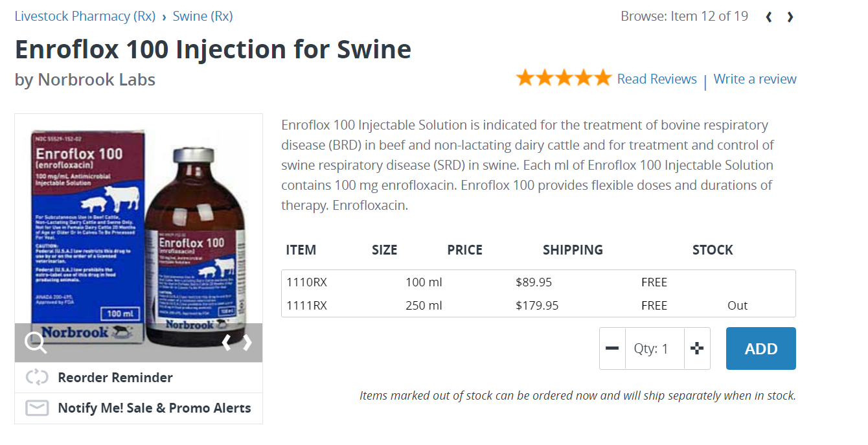Go to next browse item arrow
Image resolution: width=868 pixels, height=445 pixels.
790,17
